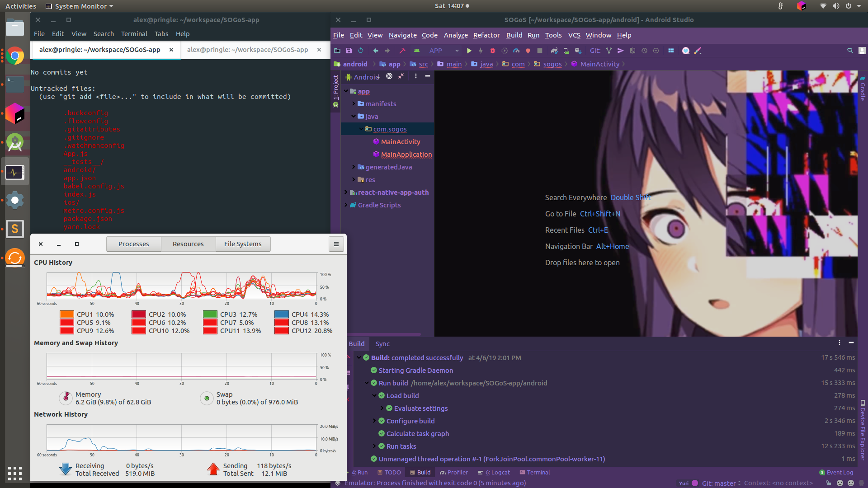Click the hammer Make Project icon
This screenshot has height=488, width=868.
[x=402, y=51]
